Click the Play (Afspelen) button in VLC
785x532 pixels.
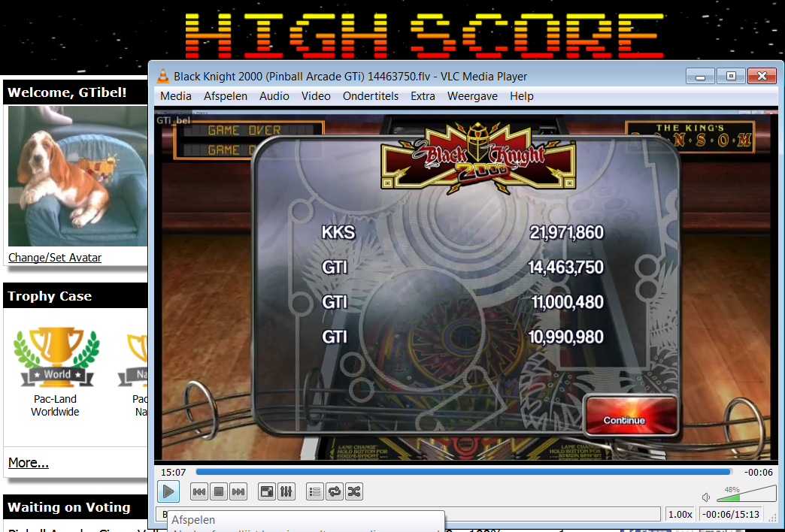(168, 491)
